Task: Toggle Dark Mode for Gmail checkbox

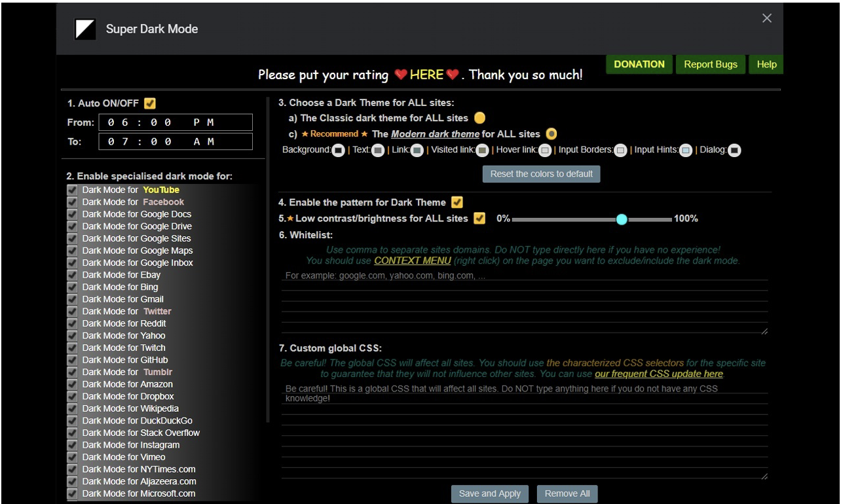Action: tap(73, 299)
